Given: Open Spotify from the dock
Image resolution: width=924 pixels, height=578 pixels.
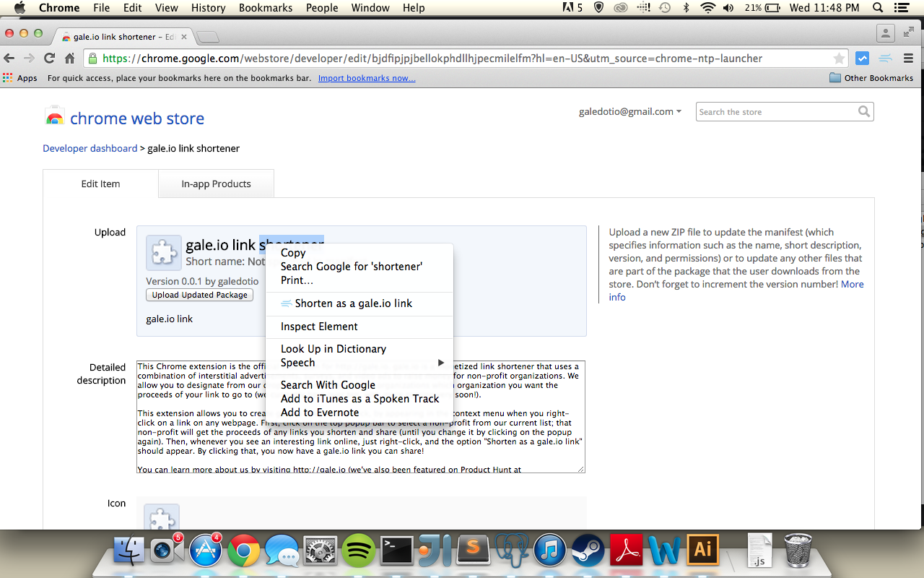Looking at the screenshot, I should coord(358,551).
